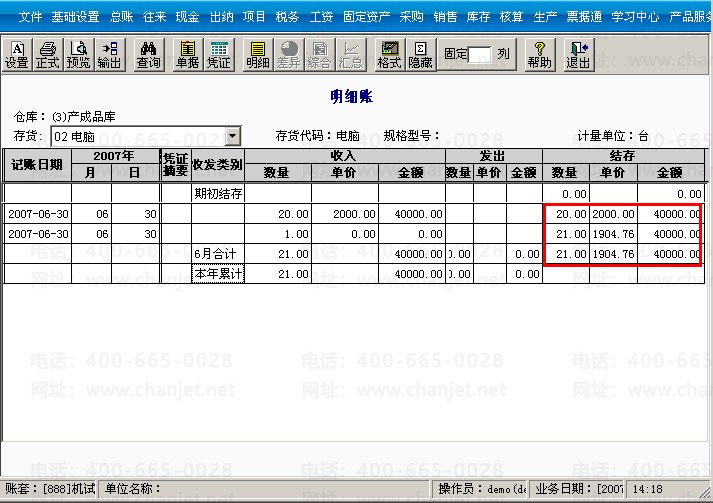Image resolution: width=713 pixels, height=503 pixels.
Task: Click the 固定 column count input box
Action: [x=480, y=55]
